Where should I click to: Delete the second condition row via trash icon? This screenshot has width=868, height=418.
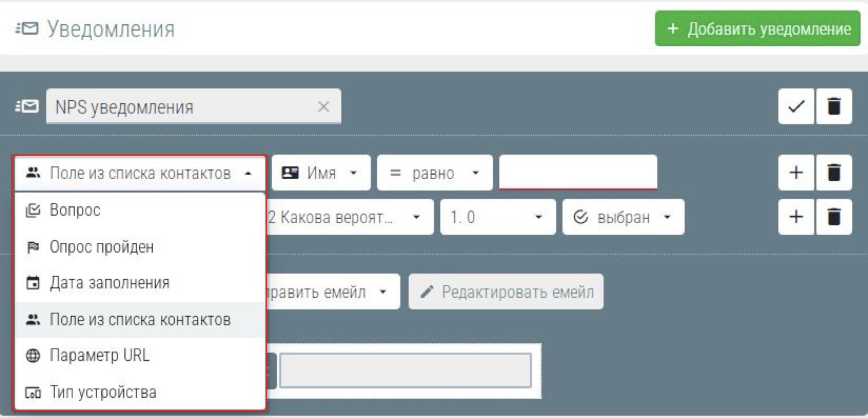(x=834, y=217)
